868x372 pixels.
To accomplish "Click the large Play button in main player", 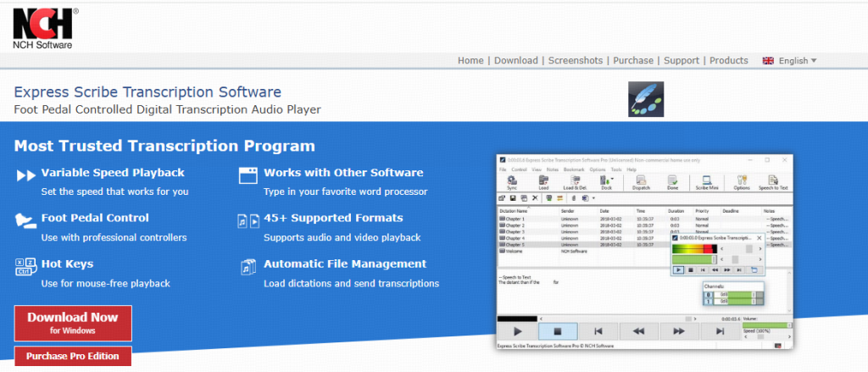I will (x=518, y=331).
